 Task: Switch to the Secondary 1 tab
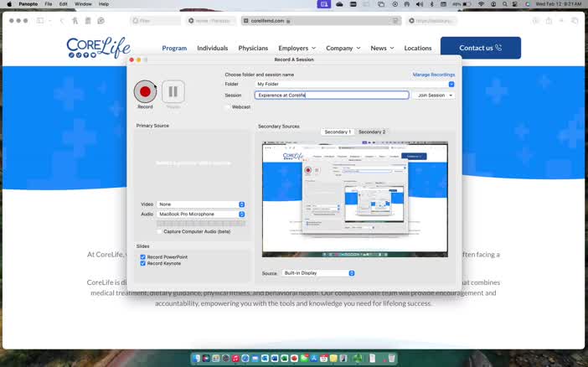tap(338, 132)
